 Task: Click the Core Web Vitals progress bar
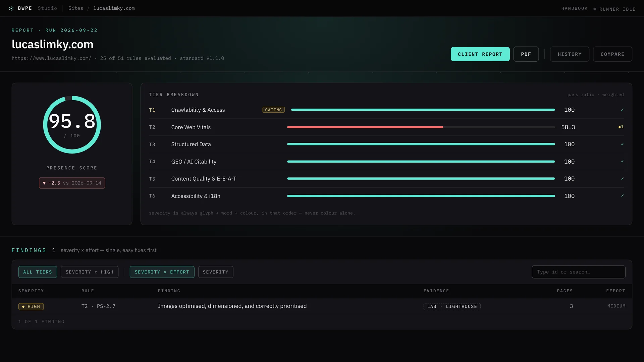click(x=421, y=127)
